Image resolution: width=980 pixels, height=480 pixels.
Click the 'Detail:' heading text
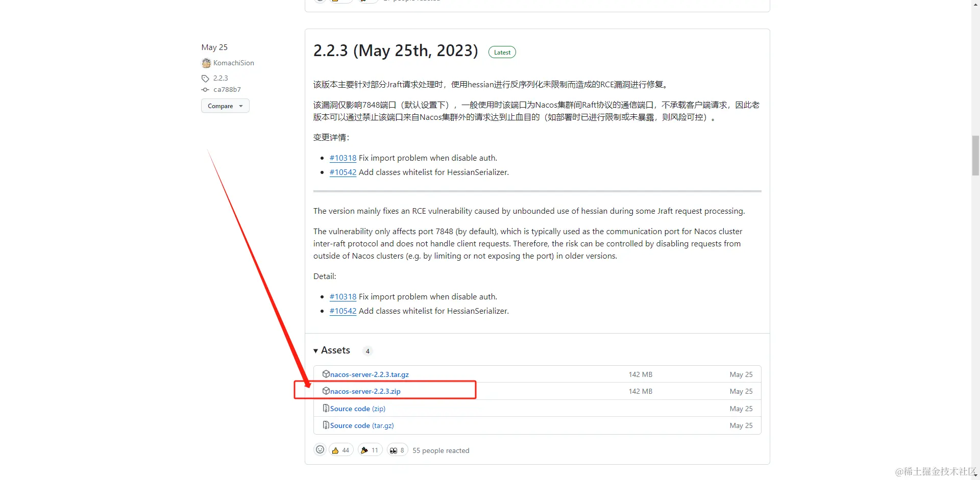pos(325,276)
